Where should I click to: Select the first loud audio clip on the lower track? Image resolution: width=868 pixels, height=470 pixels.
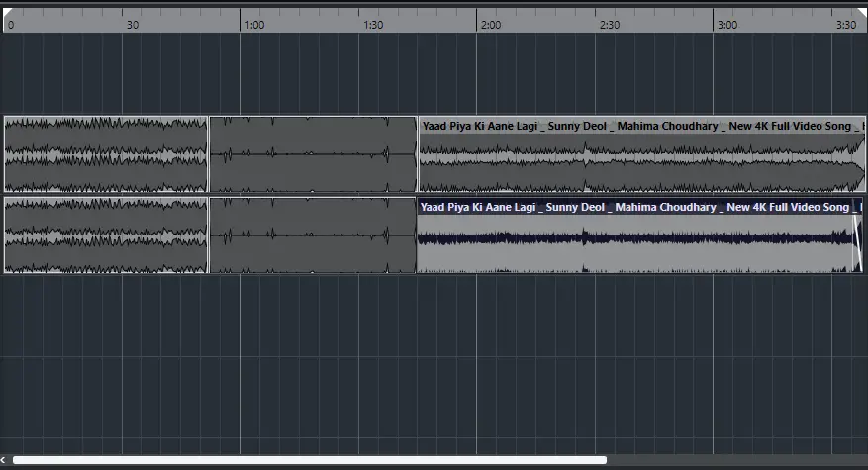[106, 235]
